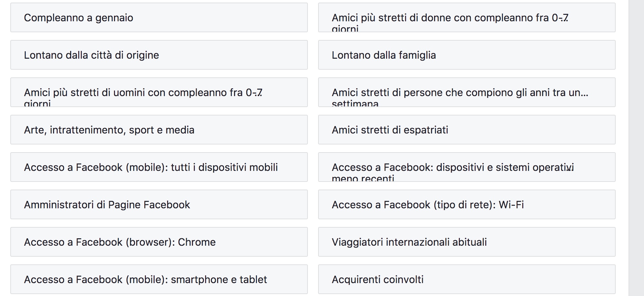Select "Viaggiatori internazionali abituali" category
644x296 pixels.
[x=467, y=242]
